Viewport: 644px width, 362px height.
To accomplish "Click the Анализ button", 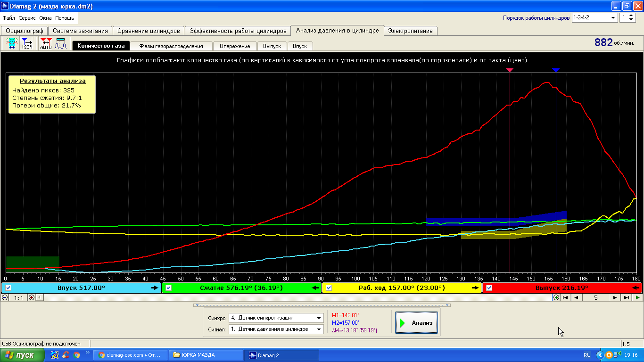I will [417, 323].
